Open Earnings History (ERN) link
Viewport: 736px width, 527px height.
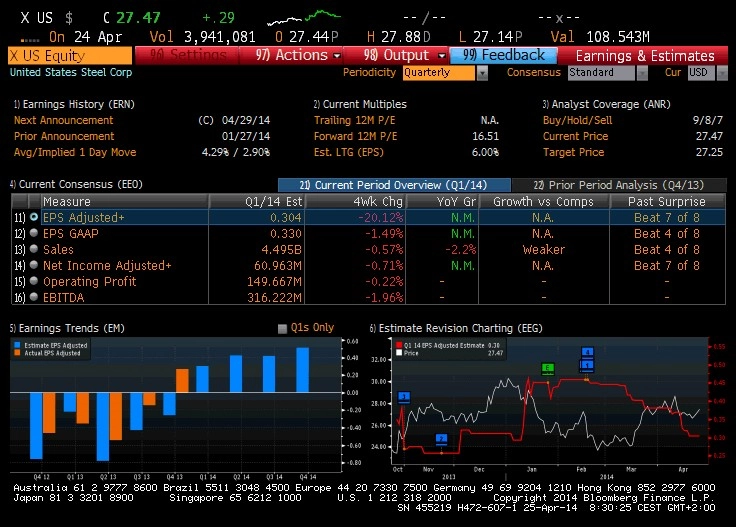pos(74,104)
